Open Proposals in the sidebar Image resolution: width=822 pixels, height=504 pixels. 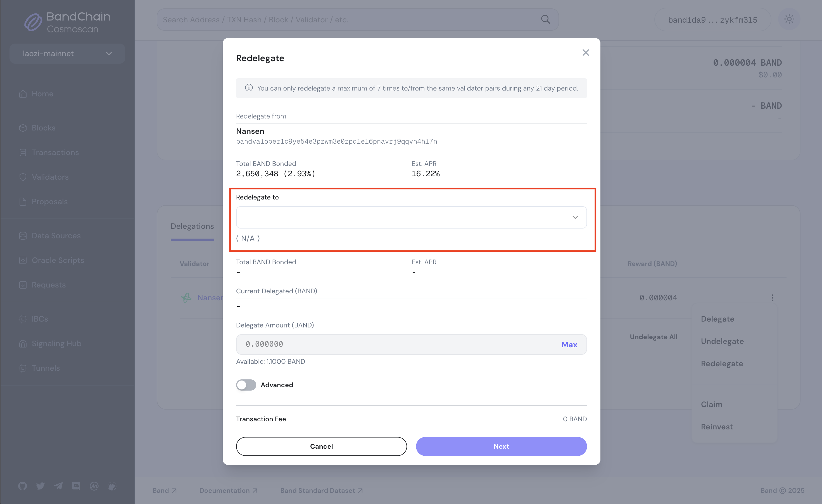pyautogui.click(x=49, y=202)
